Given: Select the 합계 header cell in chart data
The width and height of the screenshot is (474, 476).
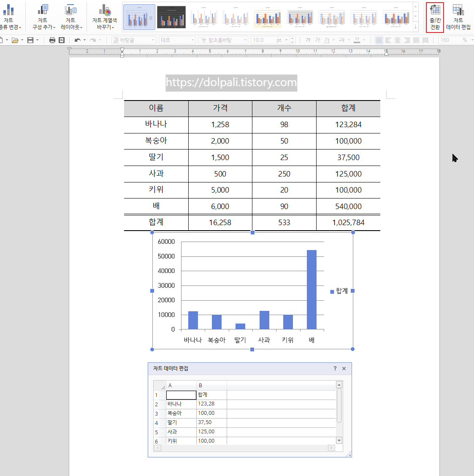Looking at the screenshot, I should pyautogui.click(x=211, y=395).
